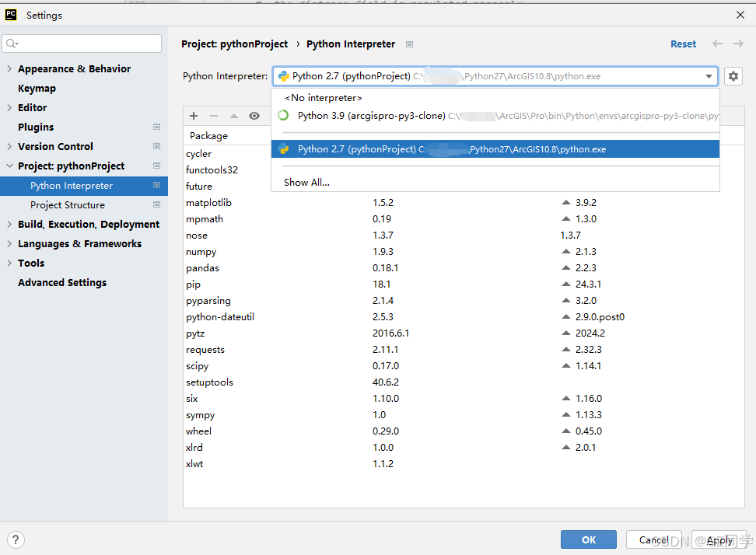Click the back arrow navigation icon
This screenshot has height=555, width=756.
pos(717,44)
